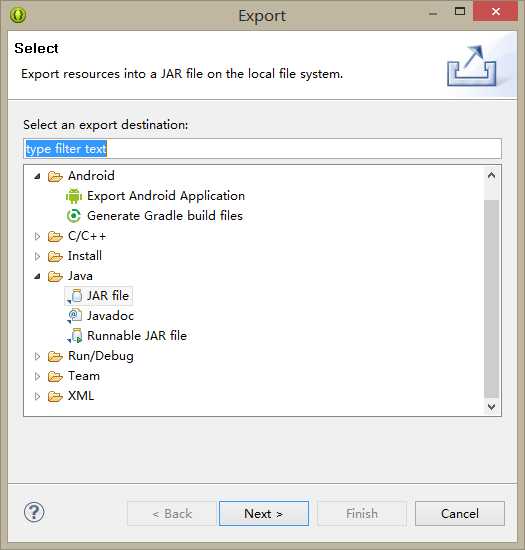Click the Gradle build files icon

74,216
